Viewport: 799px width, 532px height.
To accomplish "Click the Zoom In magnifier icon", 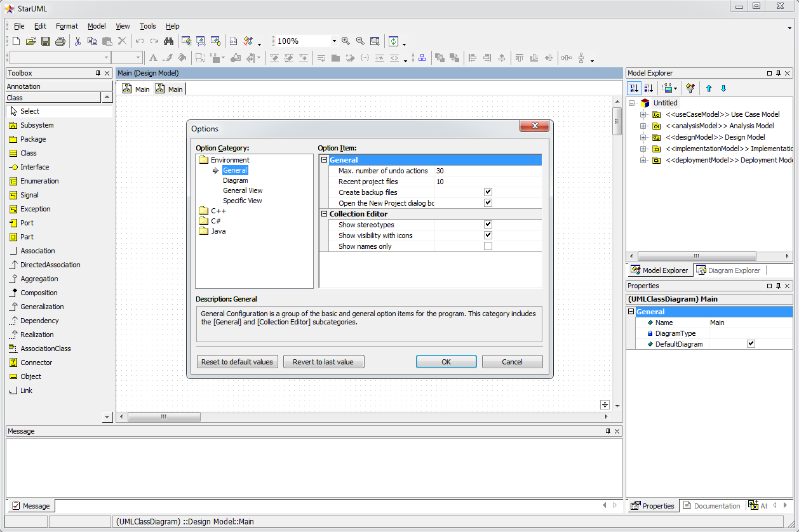I will [x=346, y=41].
